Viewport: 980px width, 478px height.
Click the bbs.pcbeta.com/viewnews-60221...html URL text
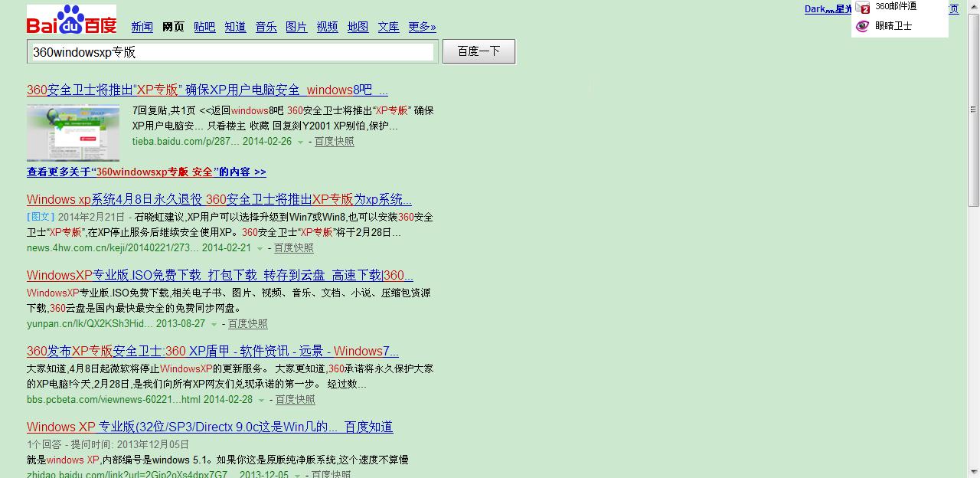(114, 400)
